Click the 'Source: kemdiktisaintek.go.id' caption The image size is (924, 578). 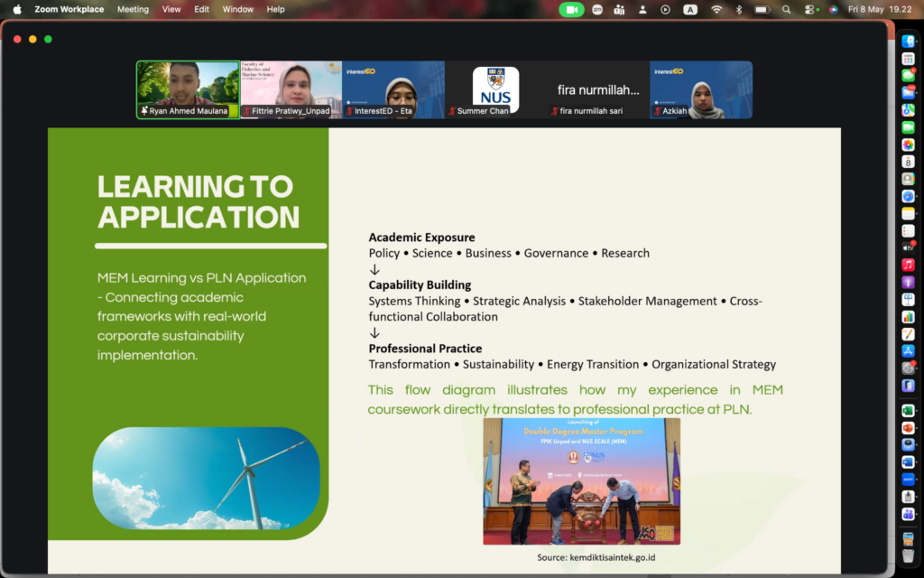pos(596,557)
